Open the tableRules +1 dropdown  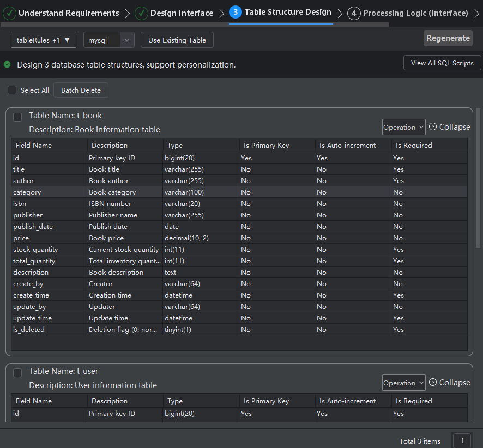click(44, 40)
